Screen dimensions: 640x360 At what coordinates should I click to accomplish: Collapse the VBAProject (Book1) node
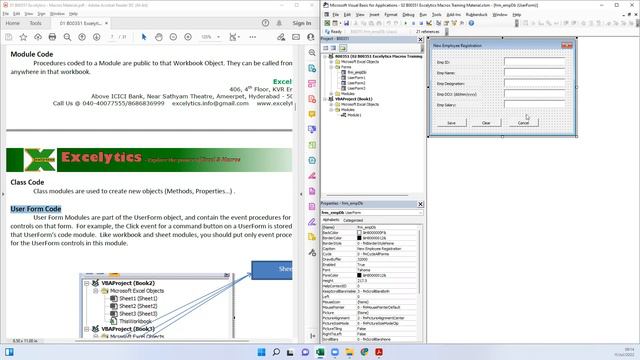click(325, 99)
